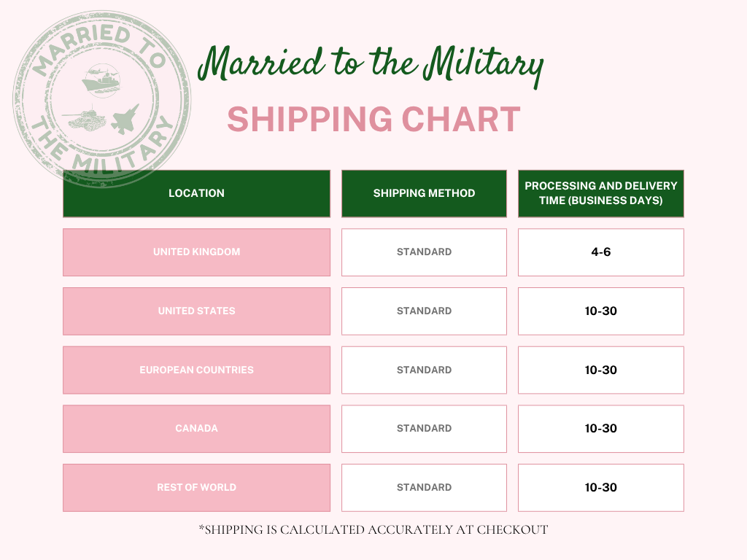
Task: Select the Canada location cell
Action: [196, 429]
